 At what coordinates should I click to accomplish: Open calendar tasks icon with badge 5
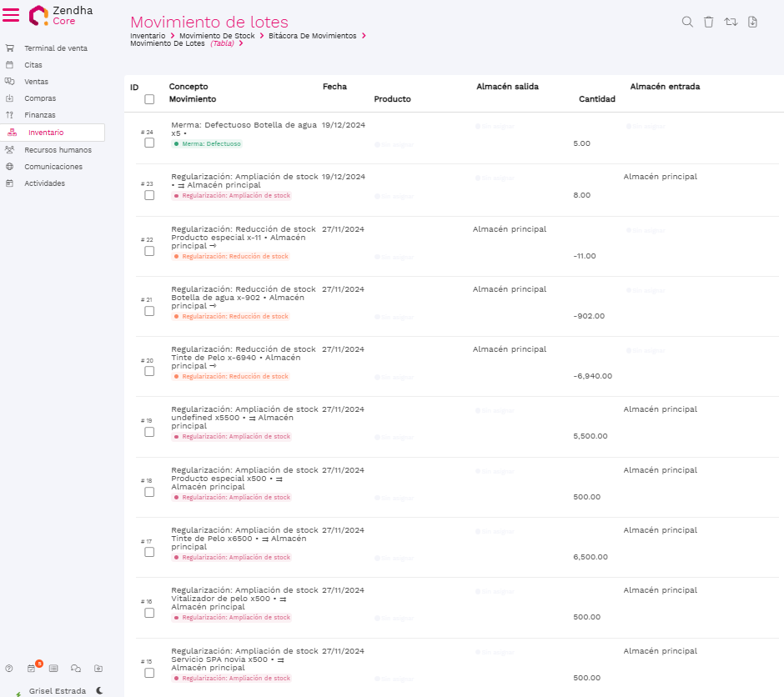32,668
